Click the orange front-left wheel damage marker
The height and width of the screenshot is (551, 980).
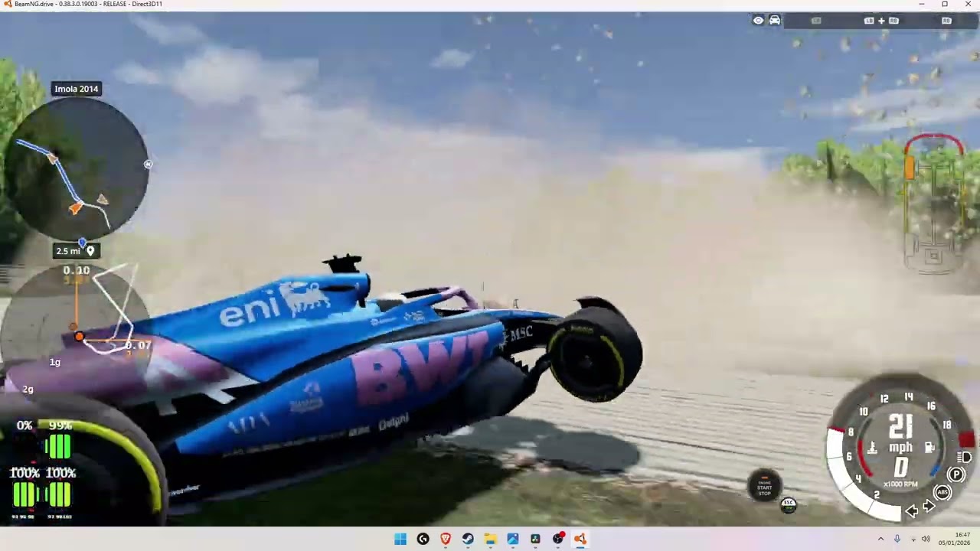[x=910, y=168]
